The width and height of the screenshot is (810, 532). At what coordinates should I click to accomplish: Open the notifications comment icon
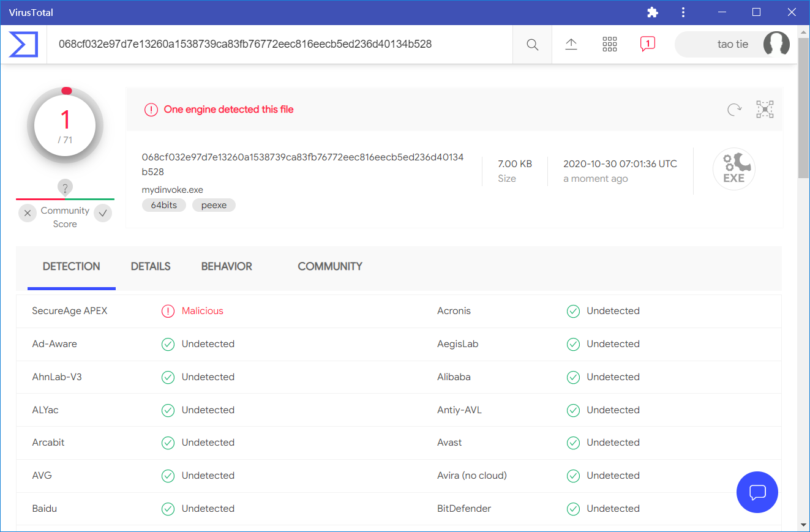click(x=648, y=44)
